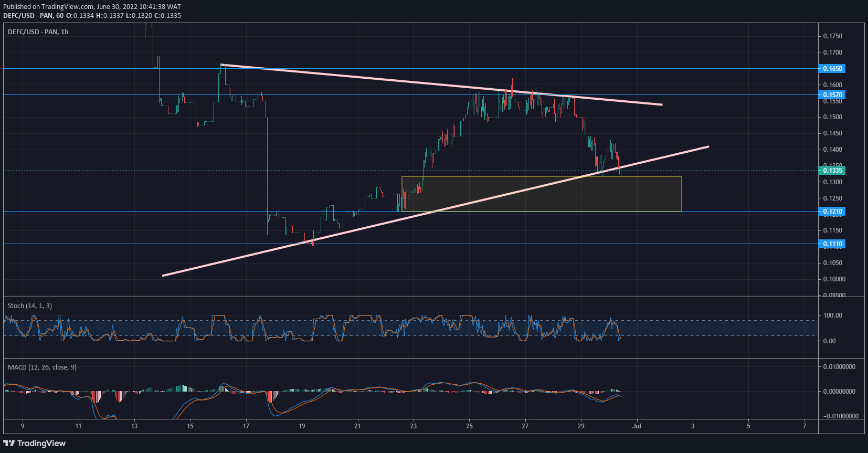This screenshot has width=868, height=453.
Task: Click date 25 on time axis
Action: pyautogui.click(x=469, y=426)
